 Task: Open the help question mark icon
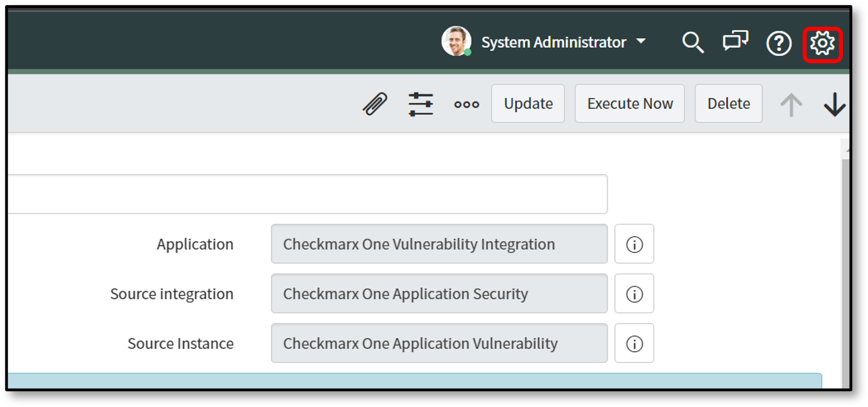(779, 44)
